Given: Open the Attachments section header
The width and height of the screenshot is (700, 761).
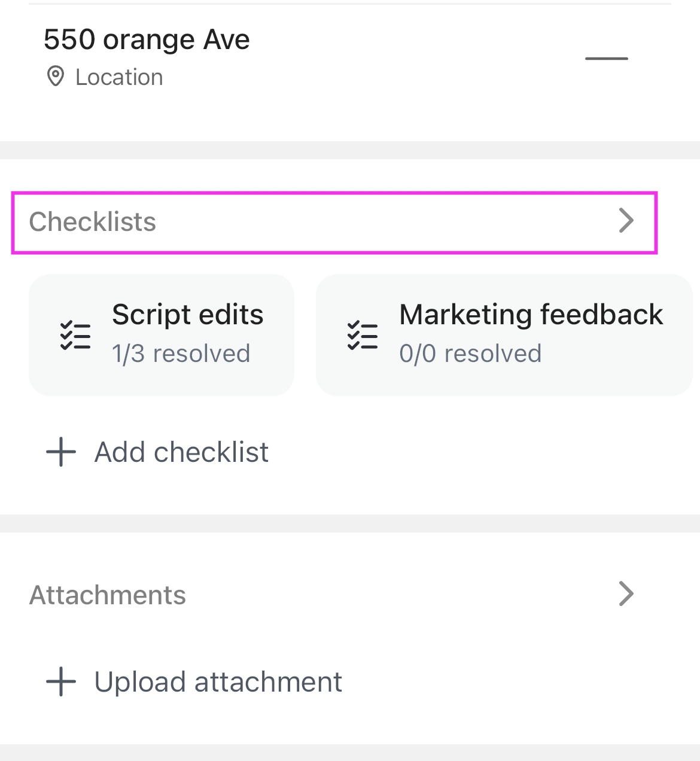Looking at the screenshot, I should tap(108, 595).
